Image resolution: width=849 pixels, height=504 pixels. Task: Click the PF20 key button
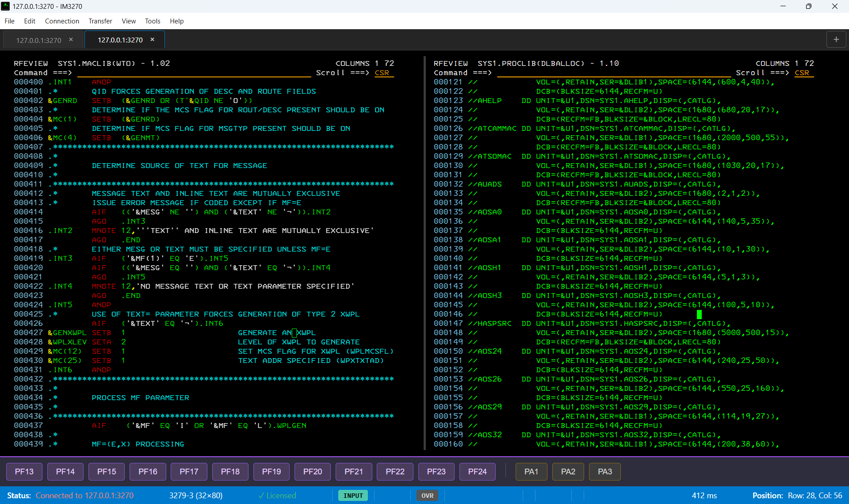pos(313,472)
